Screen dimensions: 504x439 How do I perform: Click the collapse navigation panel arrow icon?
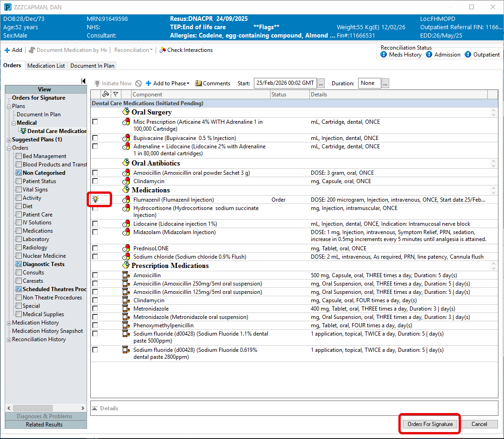tap(83, 81)
